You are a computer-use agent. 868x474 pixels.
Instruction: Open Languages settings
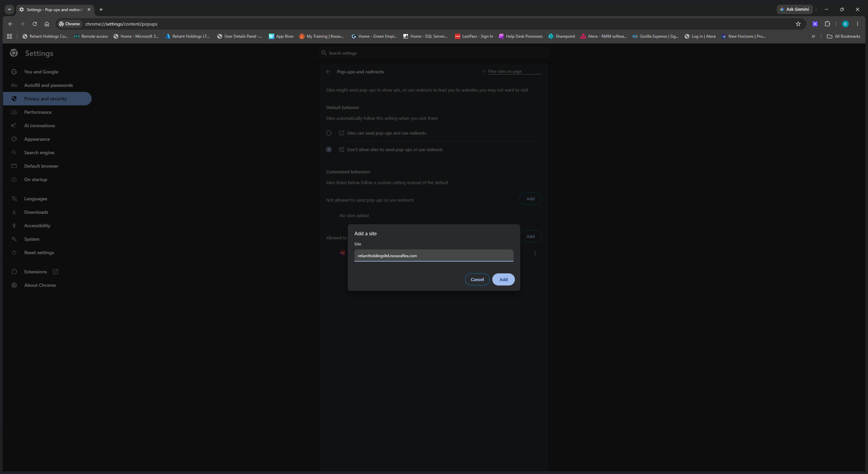[47, 199]
